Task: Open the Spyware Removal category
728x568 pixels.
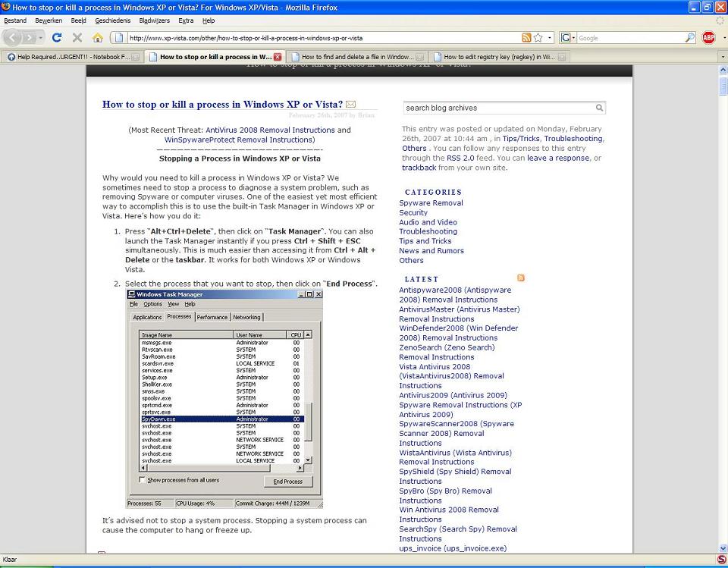Action: 431,203
